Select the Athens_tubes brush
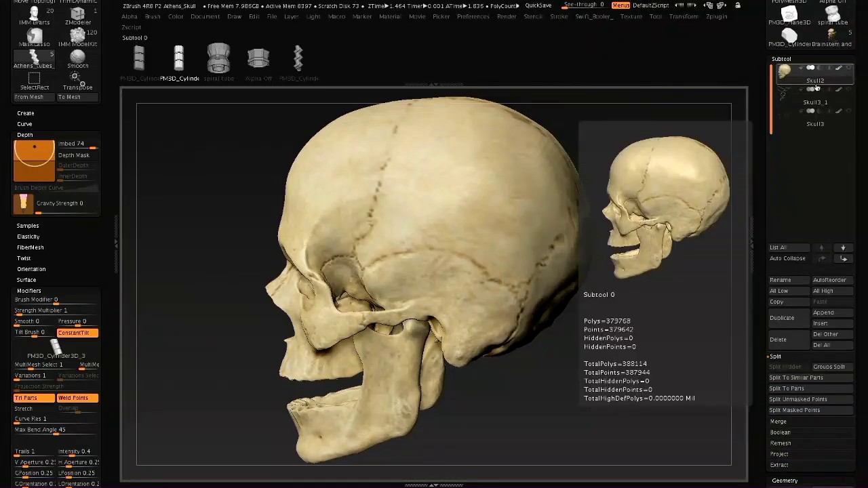The height and width of the screenshot is (488, 868). point(34,59)
